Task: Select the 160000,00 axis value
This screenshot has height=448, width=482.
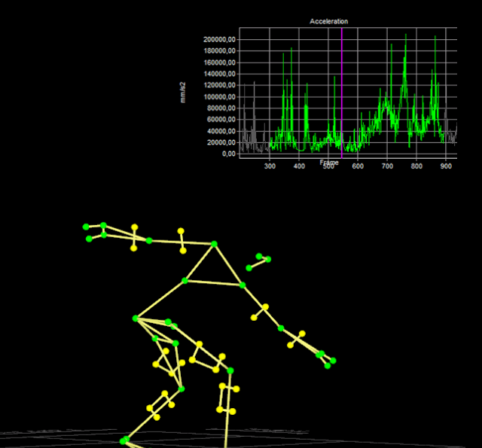Action: (219, 62)
